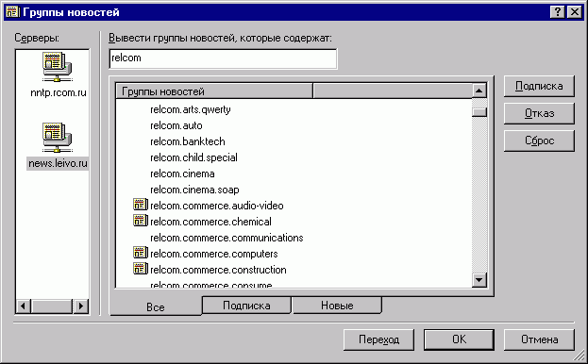Switch to the Подписка tab
Viewport: 588px width, 364px height.
tap(246, 306)
